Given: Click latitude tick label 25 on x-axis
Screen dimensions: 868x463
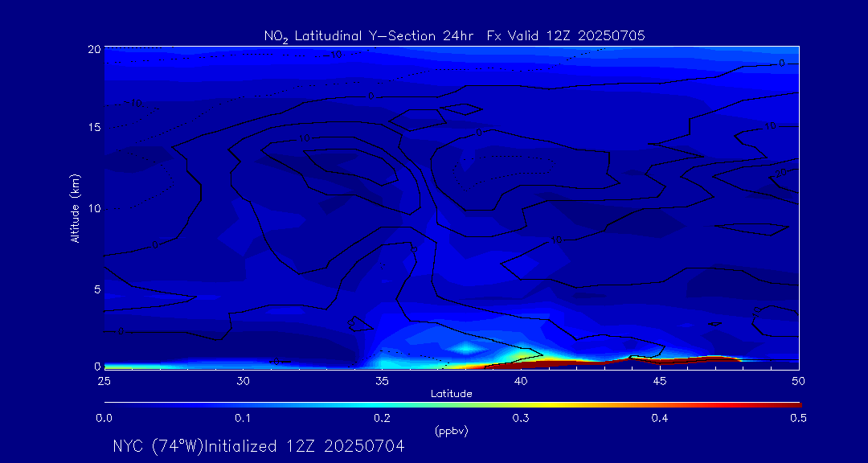Looking at the screenshot, I should [104, 380].
